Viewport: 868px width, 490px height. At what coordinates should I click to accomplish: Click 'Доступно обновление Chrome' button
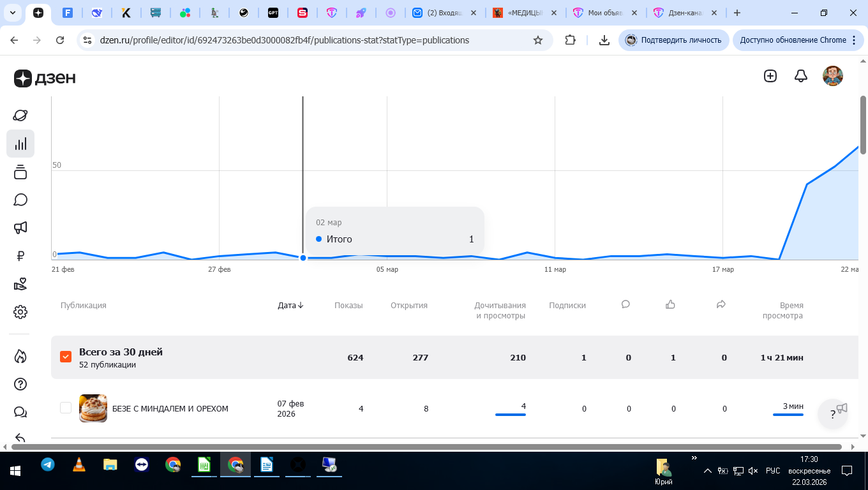point(793,40)
